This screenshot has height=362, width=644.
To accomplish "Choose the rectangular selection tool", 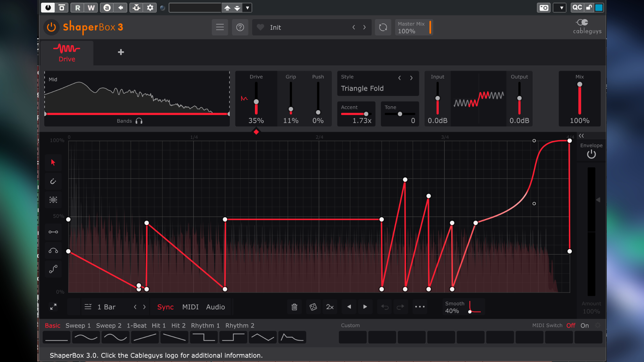I will pyautogui.click(x=53, y=200).
